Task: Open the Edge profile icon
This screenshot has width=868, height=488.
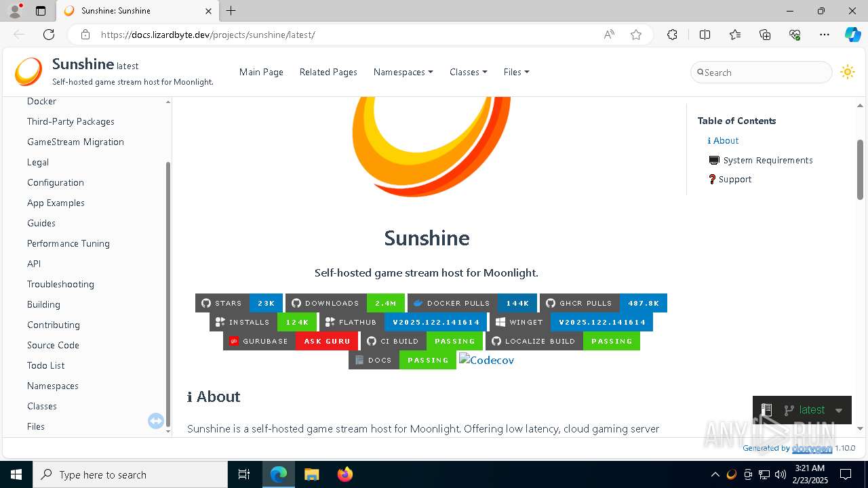Action: click(x=15, y=11)
